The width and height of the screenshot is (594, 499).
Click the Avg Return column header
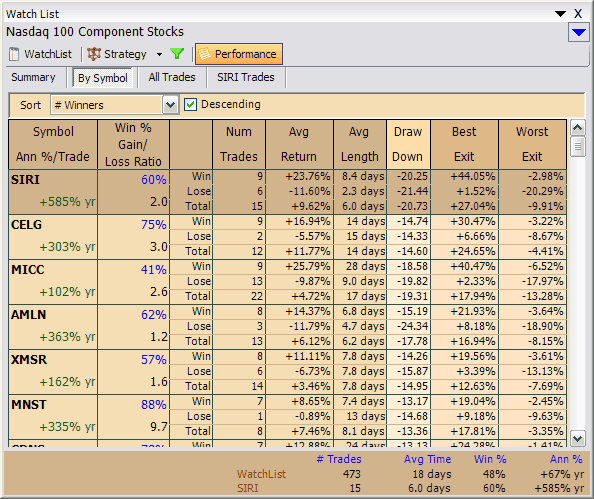point(299,144)
